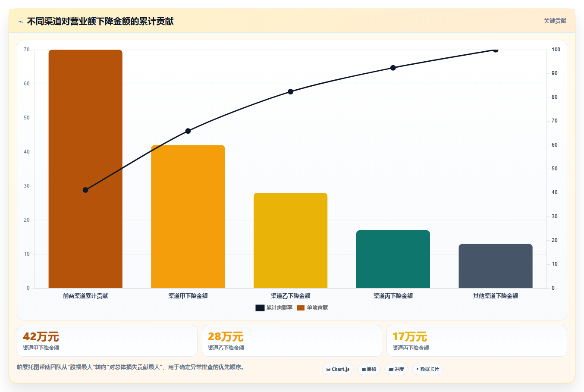The image size is (584, 392).
Task: Click the lightning icon beside the chart title
Action: [20, 22]
